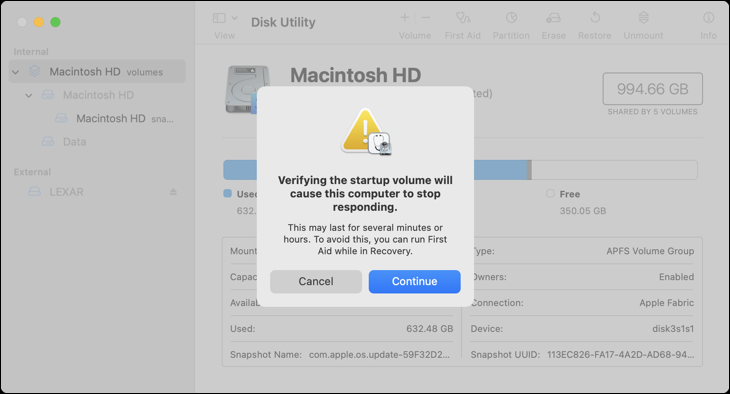
Task: Open the Info toolbar button
Action: [x=708, y=18]
